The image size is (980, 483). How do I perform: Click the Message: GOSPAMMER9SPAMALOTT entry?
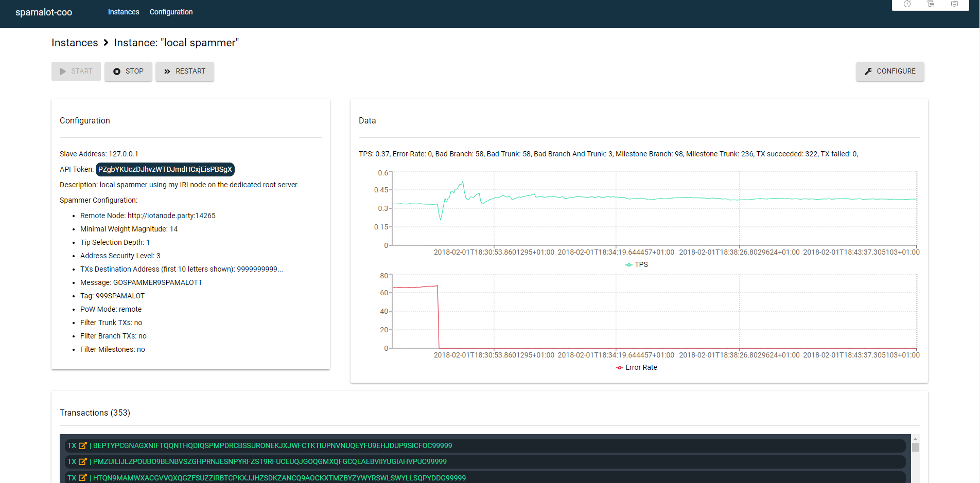[141, 282]
